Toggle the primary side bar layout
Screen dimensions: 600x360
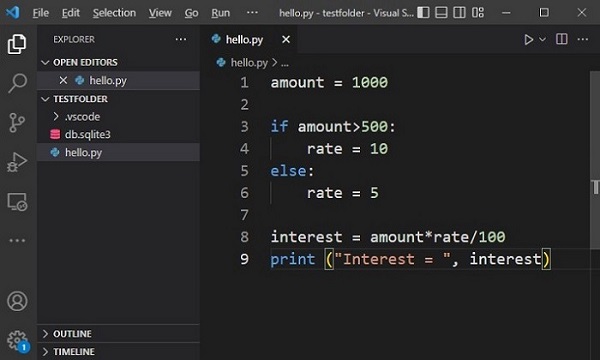pos(423,13)
